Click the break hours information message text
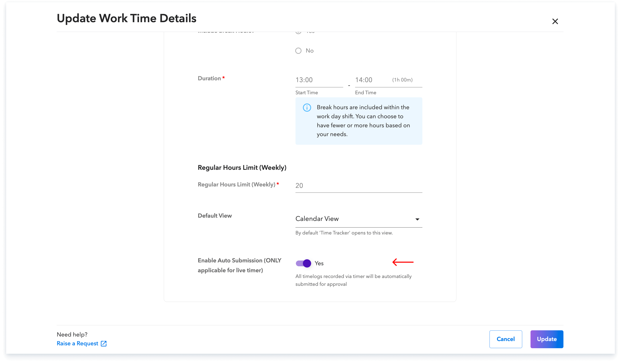This screenshot has height=364, width=621. coord(363,121)
